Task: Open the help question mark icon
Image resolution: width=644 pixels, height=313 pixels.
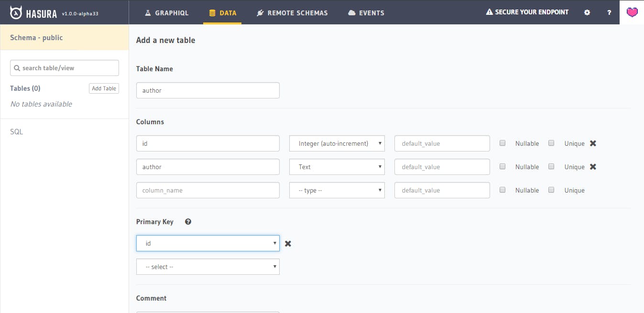Action: 609,12
